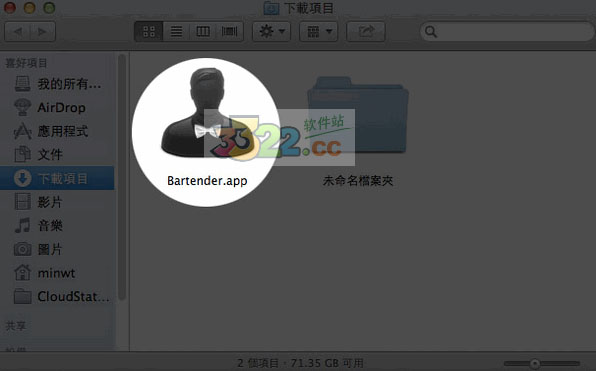596x371 pixels.
Task: Click the camera icon beside 圖片
Action: tap(22, 249)
